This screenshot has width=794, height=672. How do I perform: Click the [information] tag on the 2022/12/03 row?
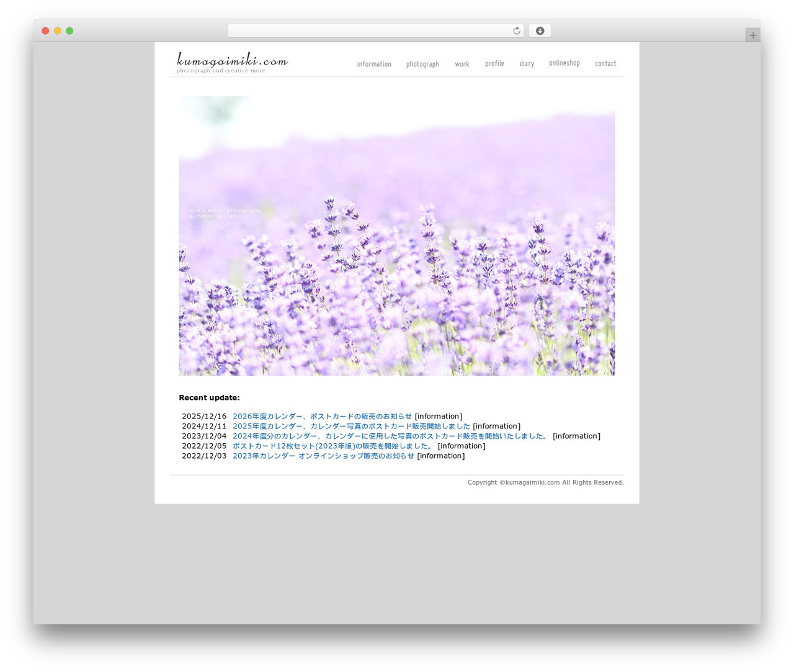pyautogui.click(x=441, y=456)
